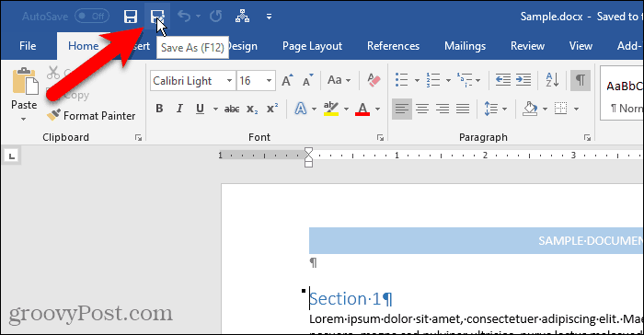Click Clear All Formatting eraser icon

pos(374,80)
